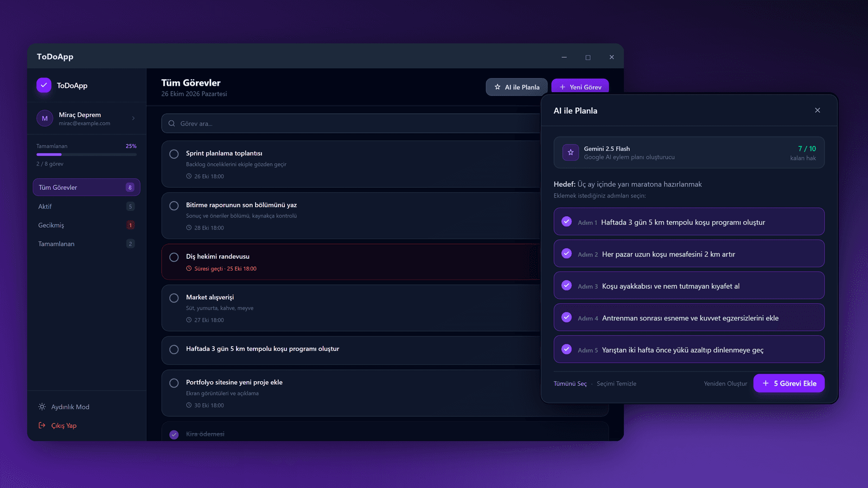
Task: Close the AI ile Planla dialog
Action: pos(818,110)
